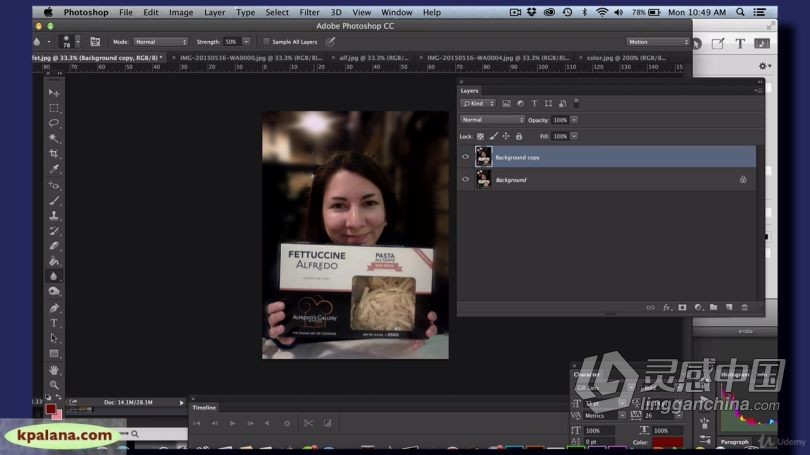The height and width of the screenshot is (455, 810).
Task: Switch to the alf.jpg document tab
Action: [x=373, y=58]
